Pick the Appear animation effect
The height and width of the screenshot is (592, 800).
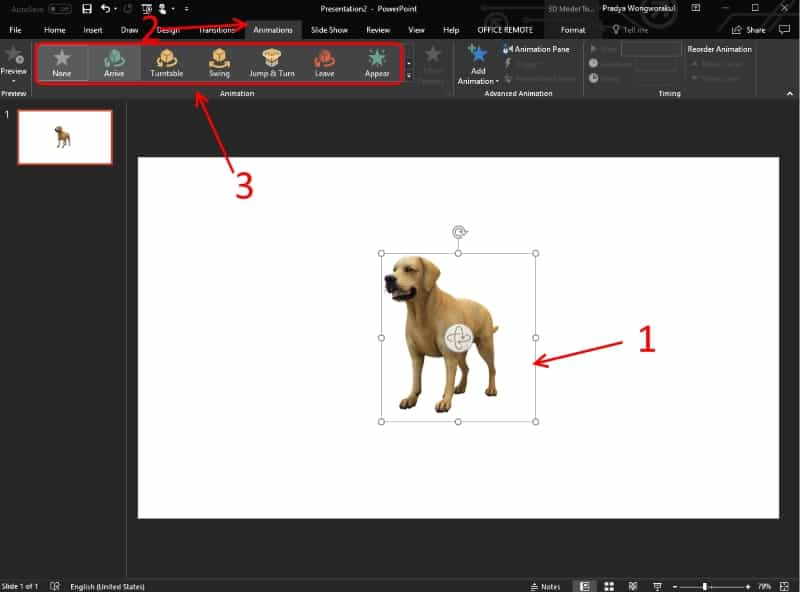click(377, 63)
